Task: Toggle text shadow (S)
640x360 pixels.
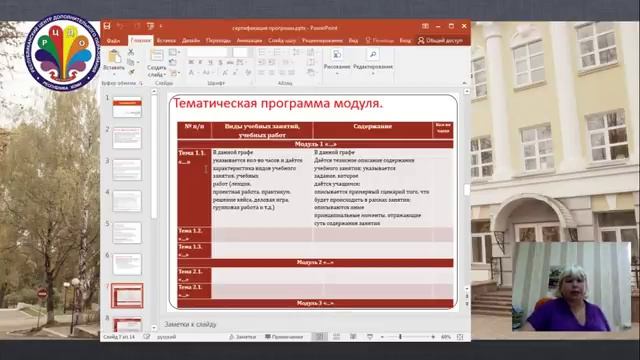Action: pos(220,62)
